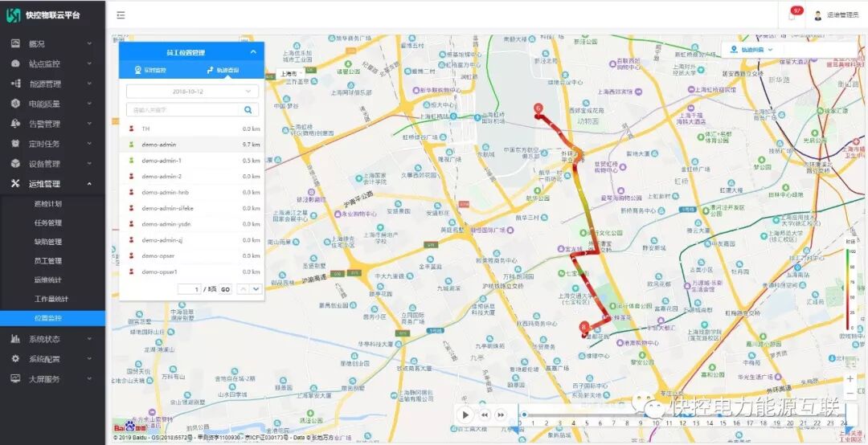This screenshot has height=445, width=868.
Task: Select the demo-admin-hnb employee row
Action: 192,192
